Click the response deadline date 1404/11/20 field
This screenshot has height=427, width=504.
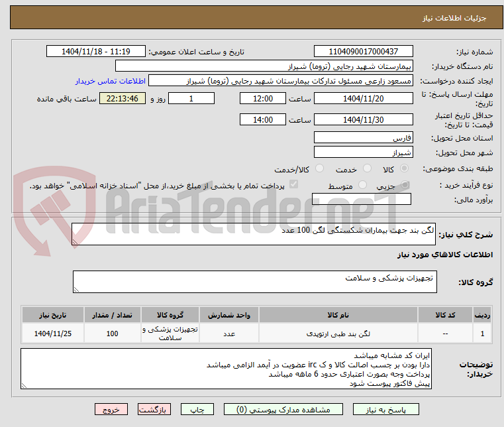pyautogui.click(x=363, y=99)
